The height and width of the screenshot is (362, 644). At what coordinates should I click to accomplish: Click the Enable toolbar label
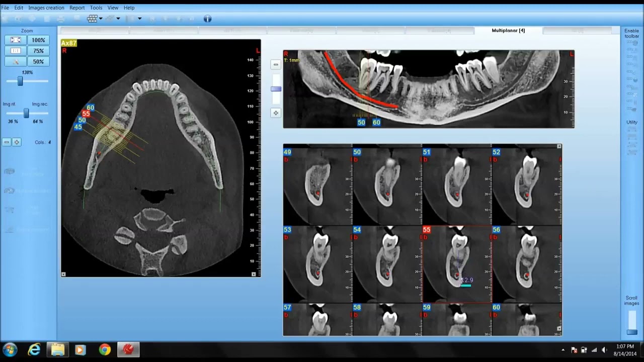pyautogui.click(x=632, y=33)
